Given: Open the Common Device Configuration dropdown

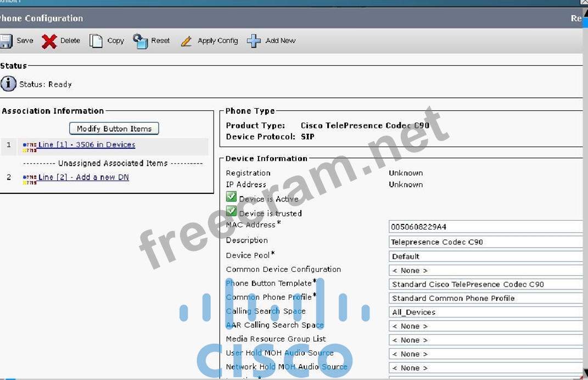Looking at the screenshot, I should tap(486, 270).
